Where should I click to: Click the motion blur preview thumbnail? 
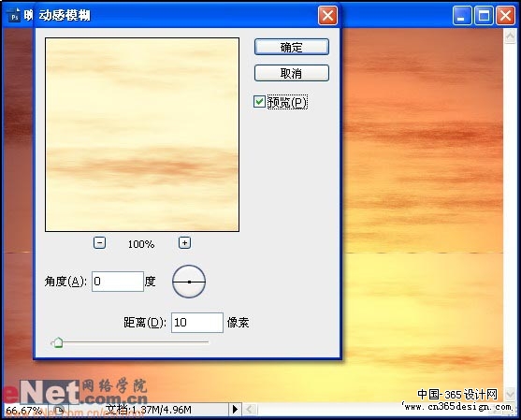pyautogui.click(x=142, y=135)
